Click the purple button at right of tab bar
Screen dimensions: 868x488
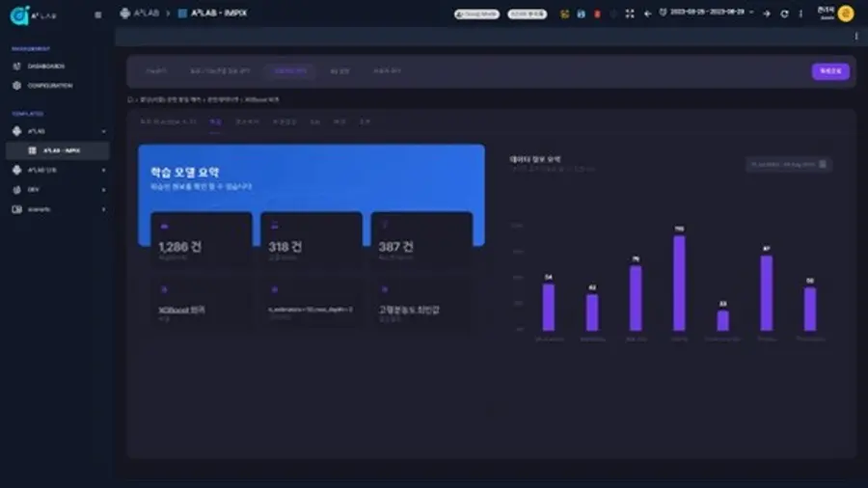click(x=830, y=70)
